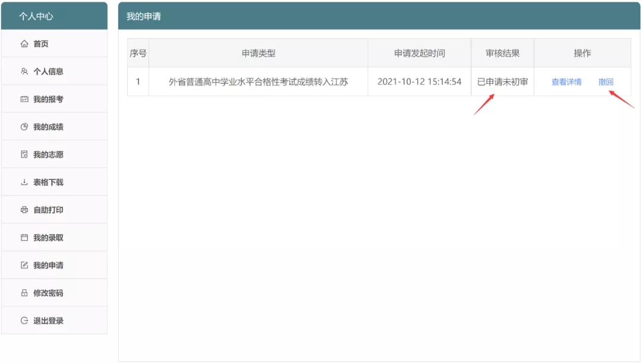Click the logout icon beside 退出登录
Viewport: 642px width, 364px height.
(24, 321)
